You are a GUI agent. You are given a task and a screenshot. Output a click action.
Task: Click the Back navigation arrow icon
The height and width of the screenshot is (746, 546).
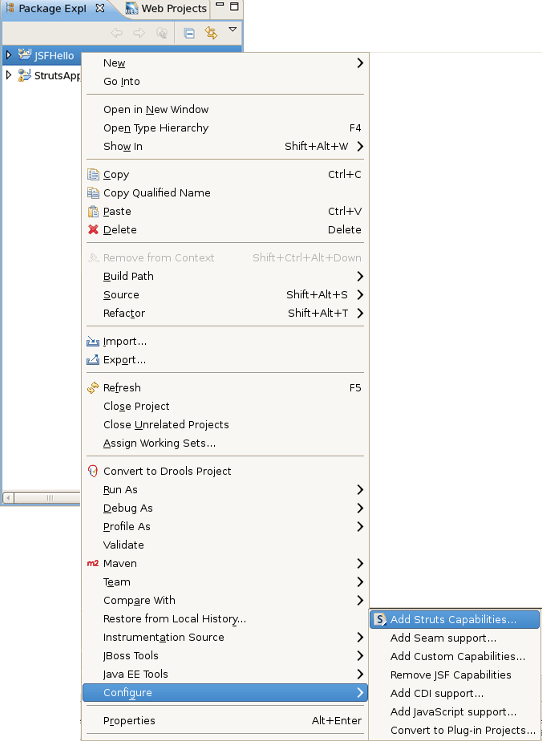click(117, 33)
